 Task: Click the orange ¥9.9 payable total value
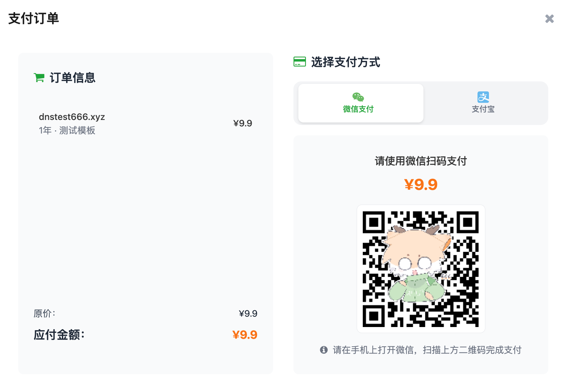[245, 335]
